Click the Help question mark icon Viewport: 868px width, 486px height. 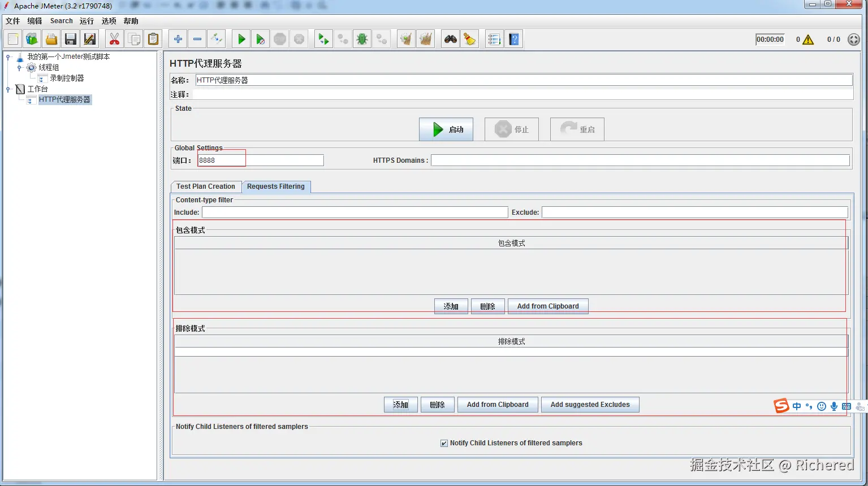point(513,39)
